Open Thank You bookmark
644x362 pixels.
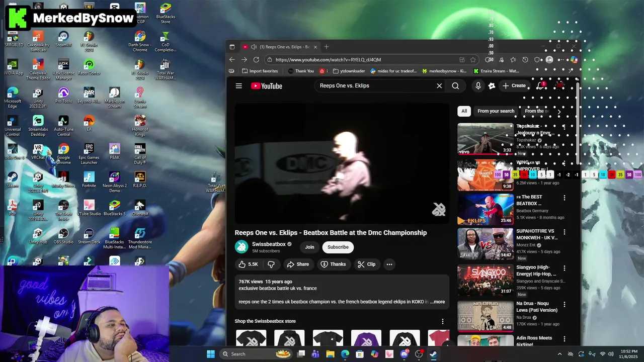[300, 71]
